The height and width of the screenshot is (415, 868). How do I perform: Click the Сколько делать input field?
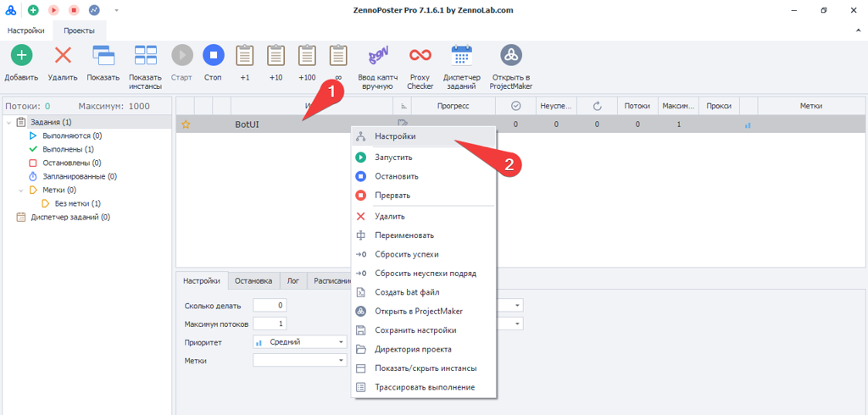270,306
